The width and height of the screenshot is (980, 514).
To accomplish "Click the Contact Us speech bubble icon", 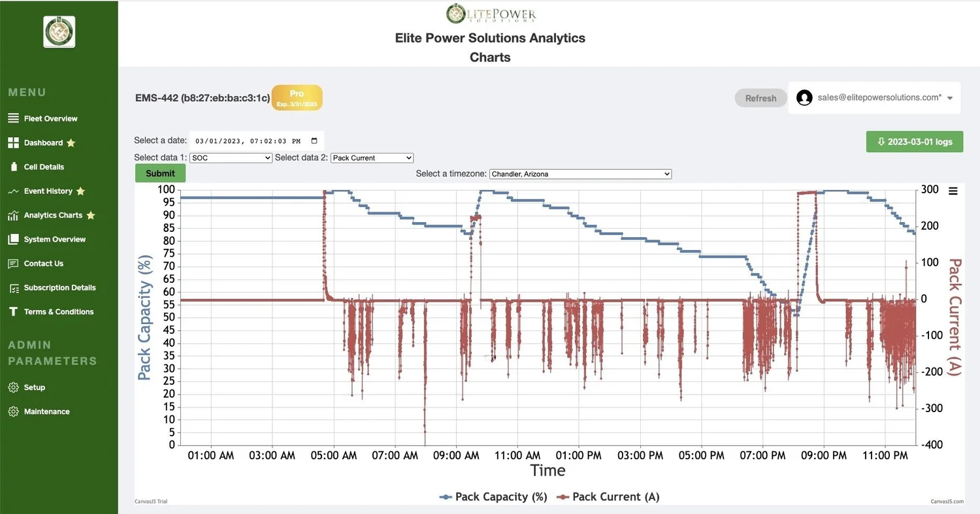I will tap(13, 263).
